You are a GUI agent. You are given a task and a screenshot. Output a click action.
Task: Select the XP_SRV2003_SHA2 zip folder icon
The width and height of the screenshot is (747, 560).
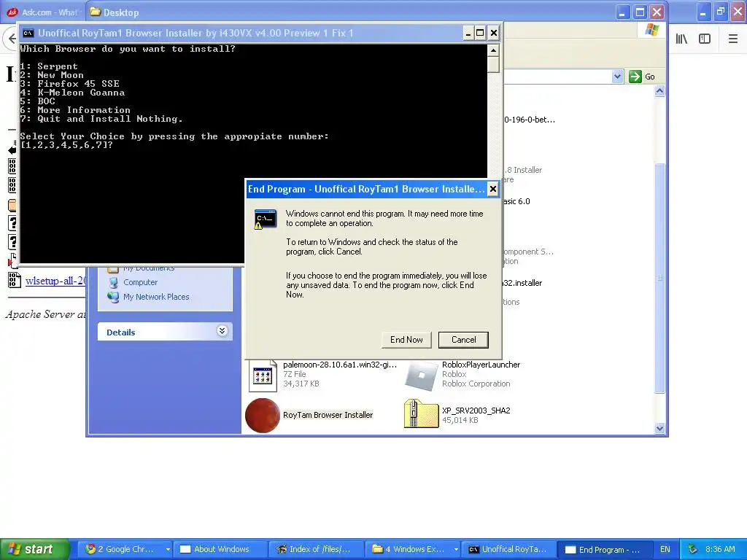(421, 414)
